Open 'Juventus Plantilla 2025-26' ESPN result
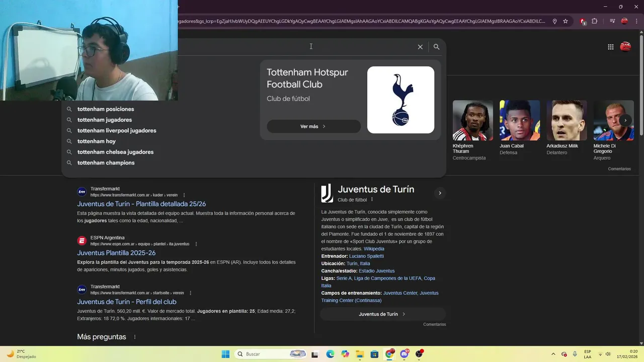Viewport: 644px width, 362px height. pyautogui.click(x=116, y=253)
